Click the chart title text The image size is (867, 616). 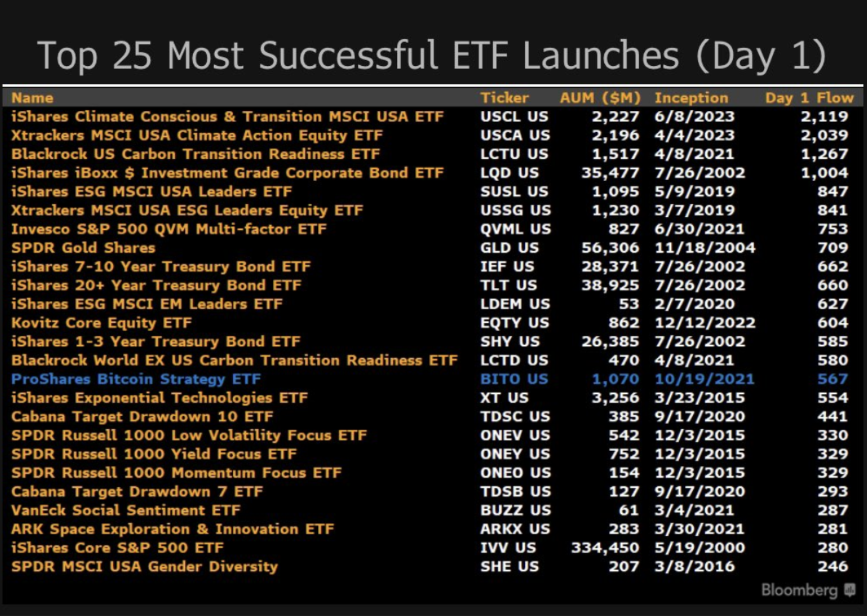[431, 56]
